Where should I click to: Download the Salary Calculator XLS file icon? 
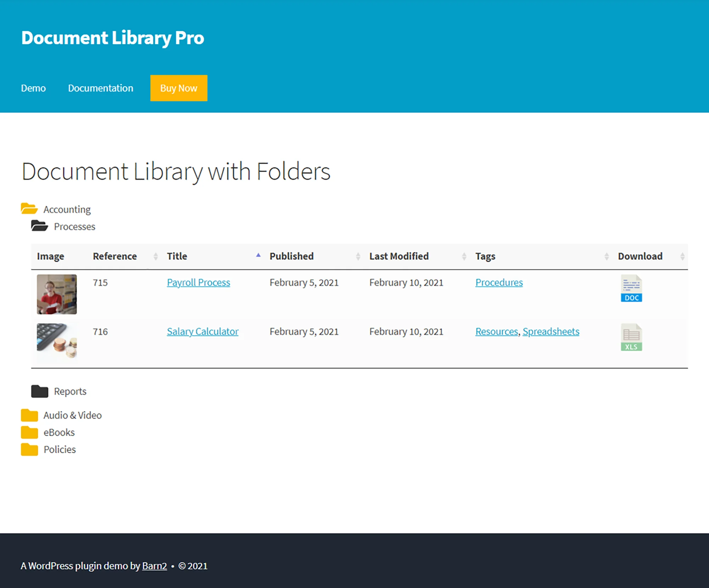pyautogui.click(x=631, y=337)
